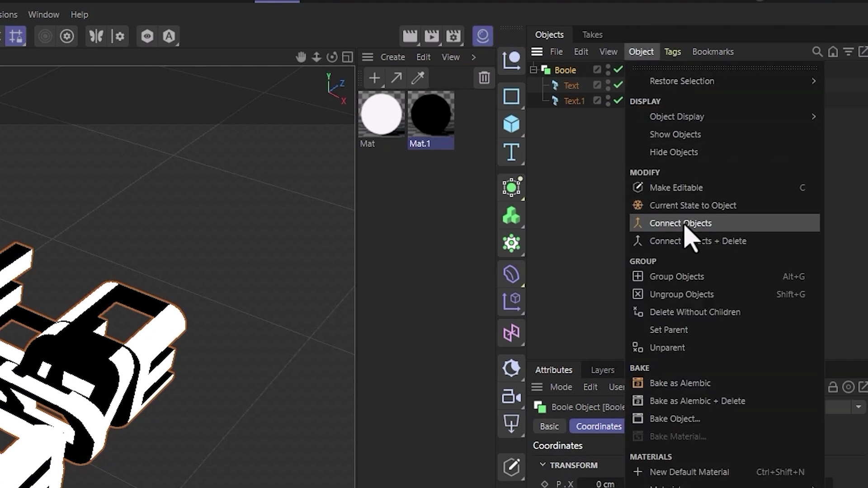Viewport: 868px width, 488px height.
Task: Click the Attributes tab in bottom panel
Action: point(554,370)
